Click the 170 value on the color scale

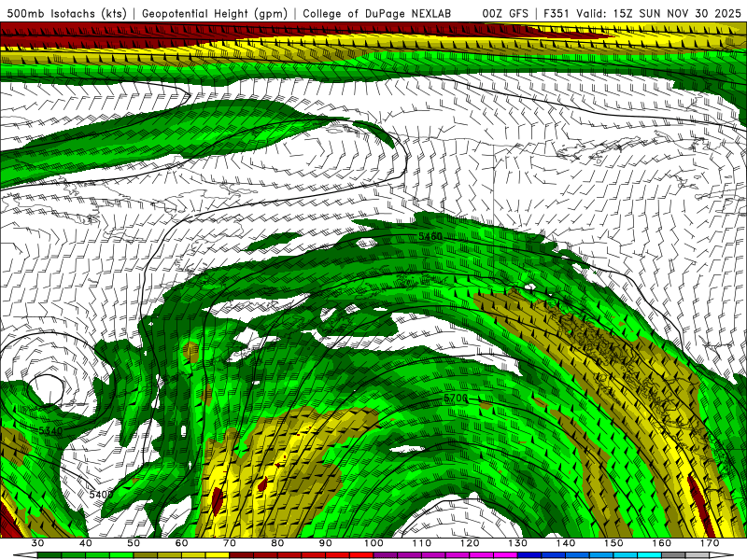click(x=710, y=543)
